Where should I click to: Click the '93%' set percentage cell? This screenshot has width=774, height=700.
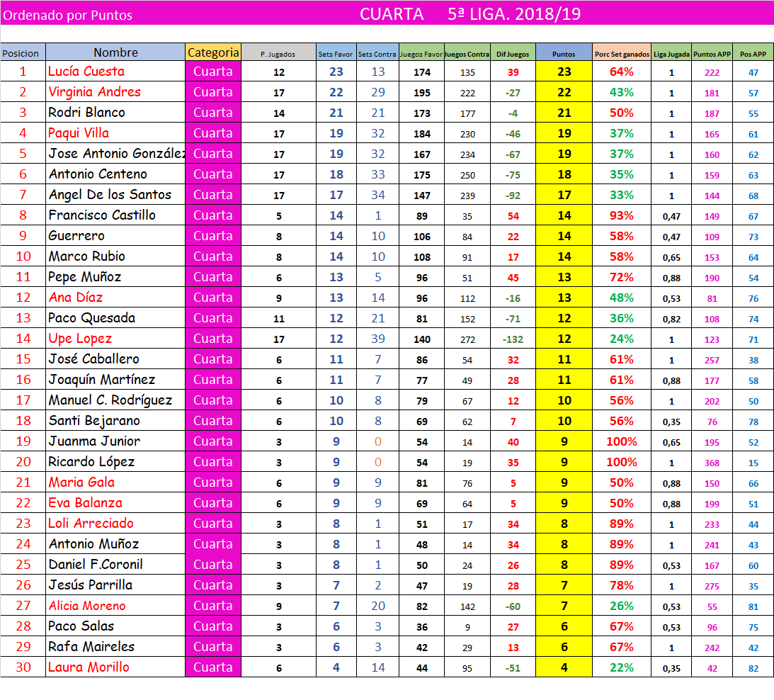click(x=622, y=215)
